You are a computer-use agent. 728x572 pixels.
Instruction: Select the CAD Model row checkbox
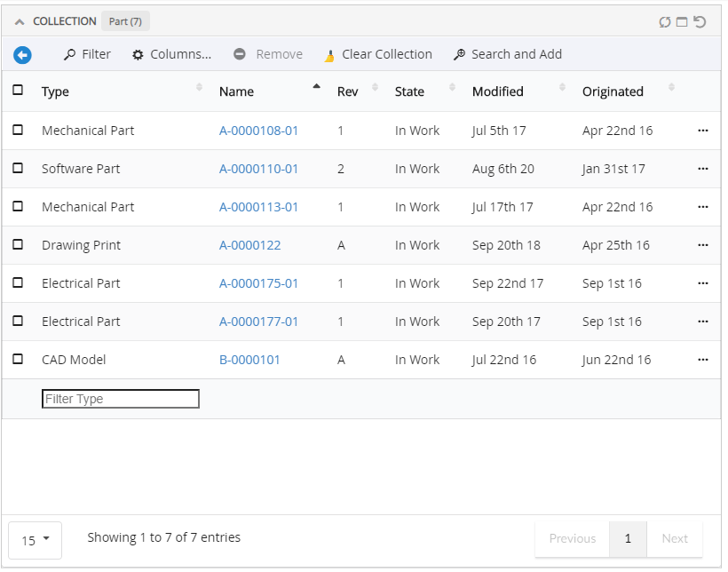18,359
